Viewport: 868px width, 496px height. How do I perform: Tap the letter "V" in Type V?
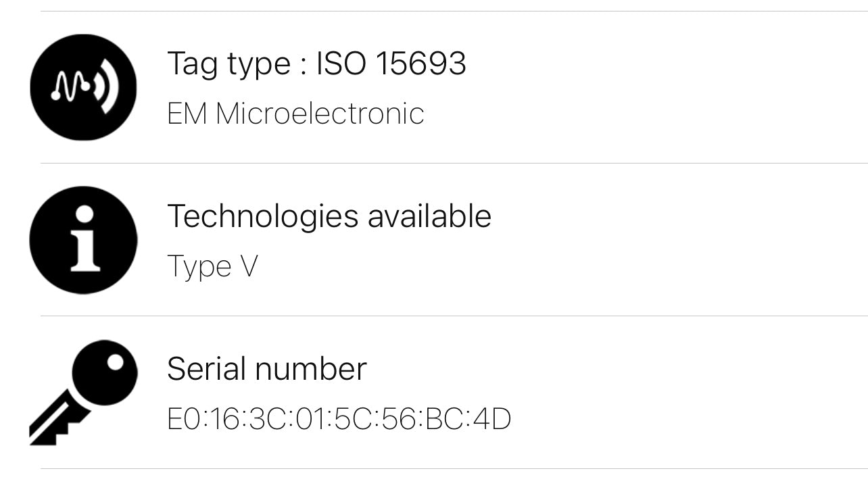(248, 266)
